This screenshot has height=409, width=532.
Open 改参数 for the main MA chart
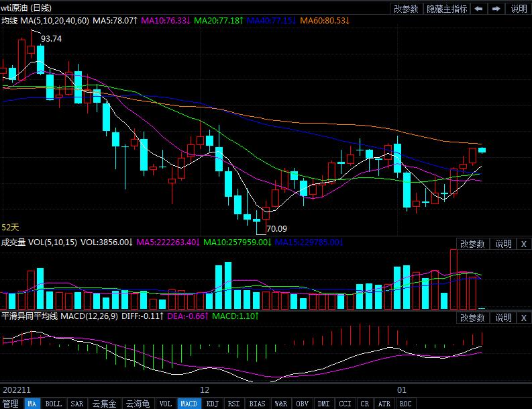pos(406,9)
